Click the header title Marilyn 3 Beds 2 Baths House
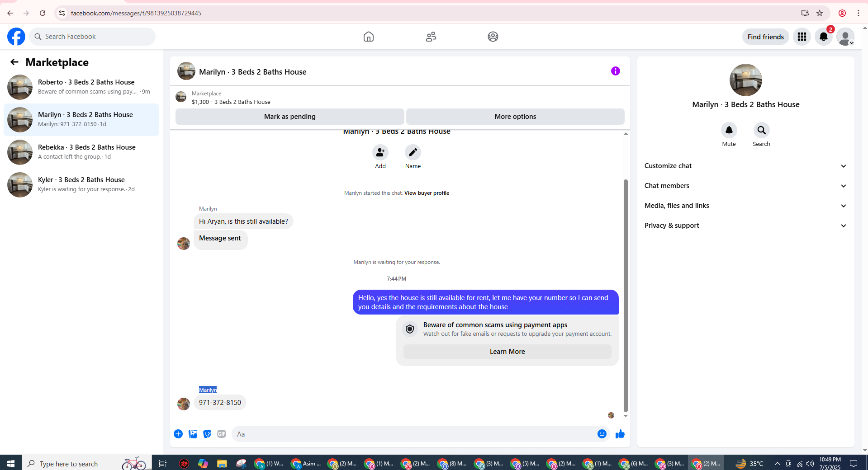The height and width of the screenshot is (470, 868). pos(253,72)
